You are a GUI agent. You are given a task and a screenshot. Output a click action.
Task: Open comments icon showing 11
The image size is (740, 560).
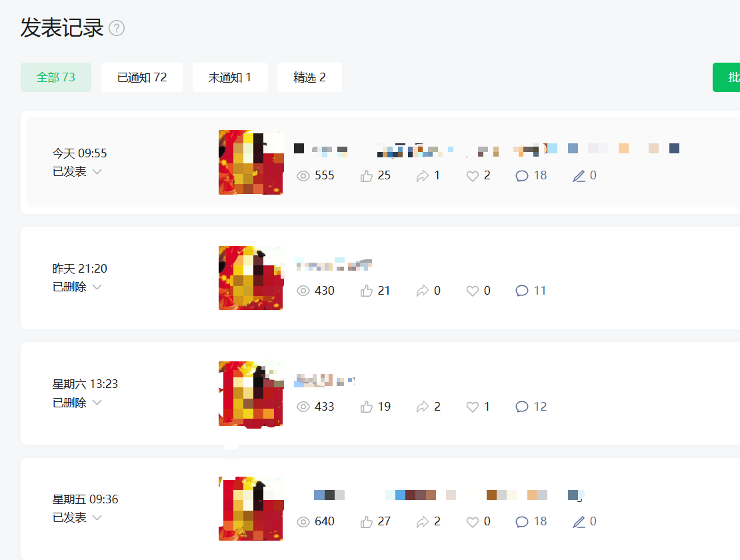click(521, 291)
